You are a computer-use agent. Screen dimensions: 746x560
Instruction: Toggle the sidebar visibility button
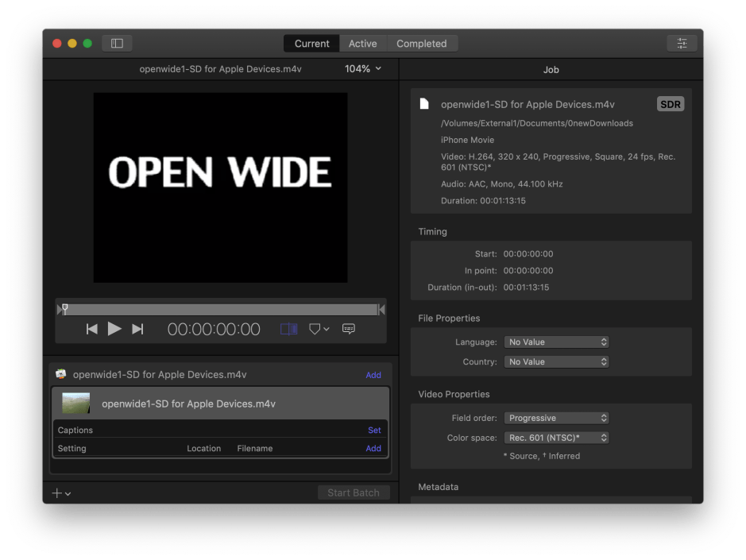click(x=117, y=43)
